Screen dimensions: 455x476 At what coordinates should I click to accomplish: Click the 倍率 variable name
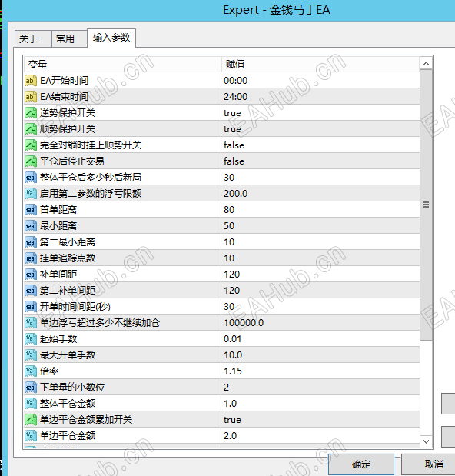pyautogui.click(x=49, y=371)
